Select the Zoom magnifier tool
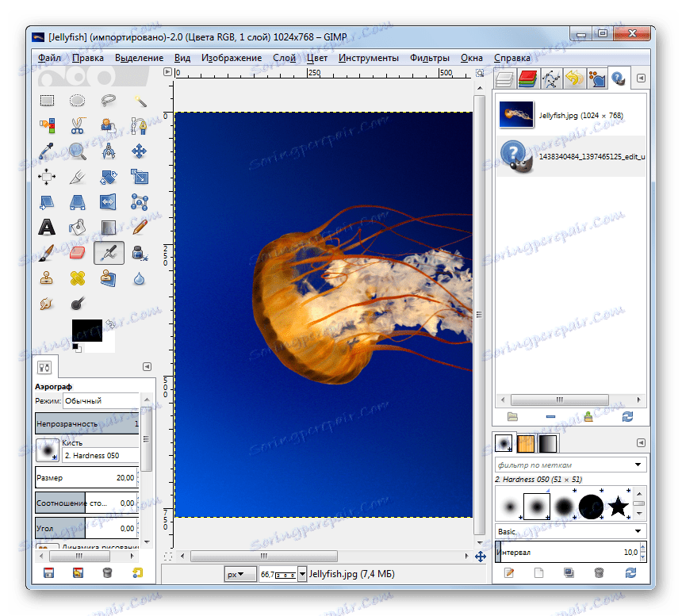The width and height of the screenshot is (682, 616). point(78,151)
